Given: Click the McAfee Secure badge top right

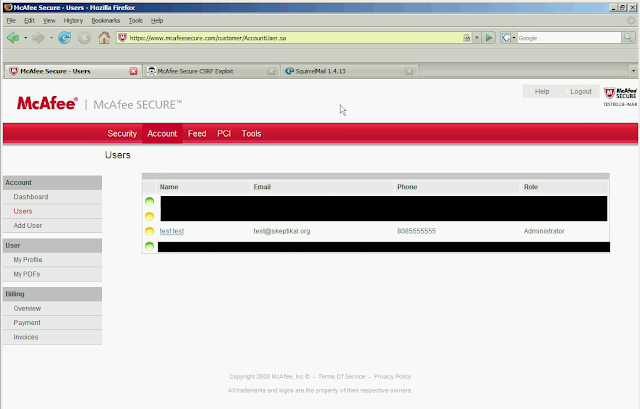Looking at the screenshot, I should [x=620, y=97].
